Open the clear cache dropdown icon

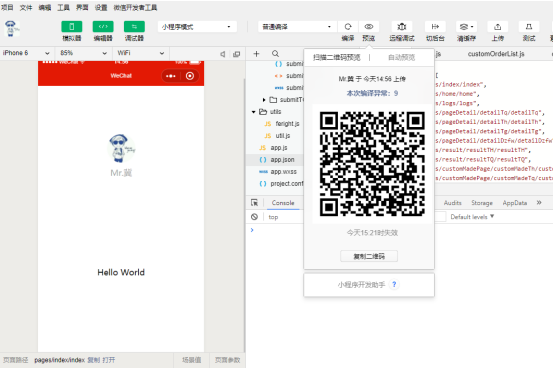click(x=466, y=27)
